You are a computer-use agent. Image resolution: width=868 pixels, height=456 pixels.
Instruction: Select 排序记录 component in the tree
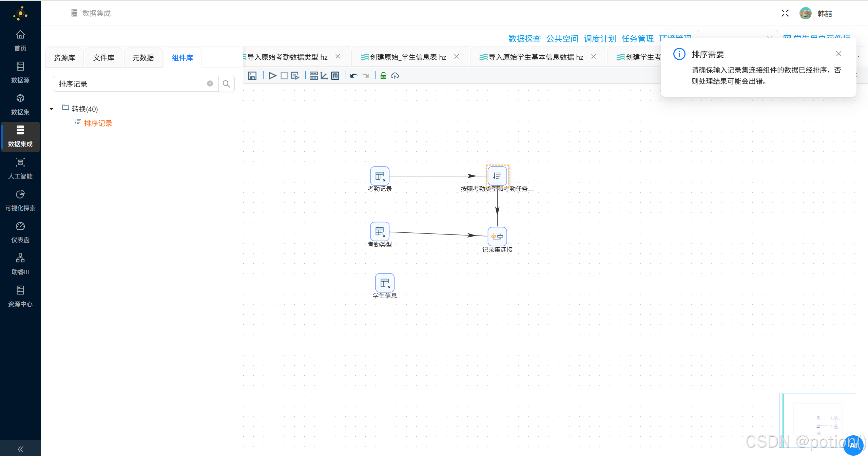point(98,123)
